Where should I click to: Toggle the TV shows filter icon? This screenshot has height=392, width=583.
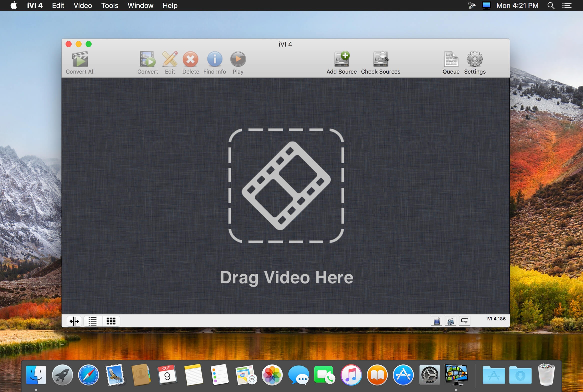(437, 321)
